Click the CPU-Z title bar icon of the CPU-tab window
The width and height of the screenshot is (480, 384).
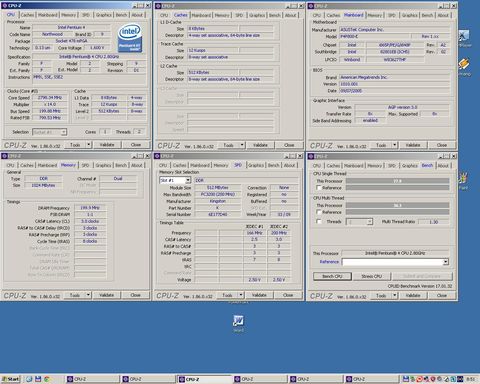tap(5, 6)
